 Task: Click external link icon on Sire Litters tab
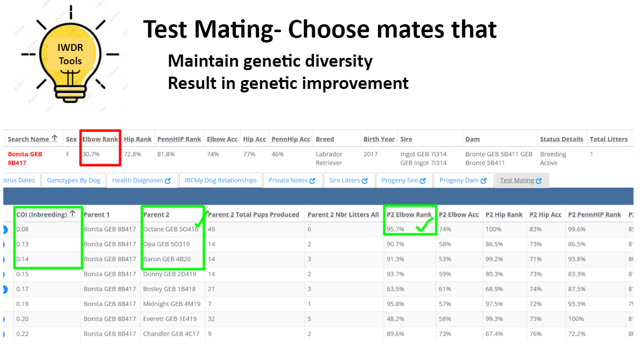point(365,180)
